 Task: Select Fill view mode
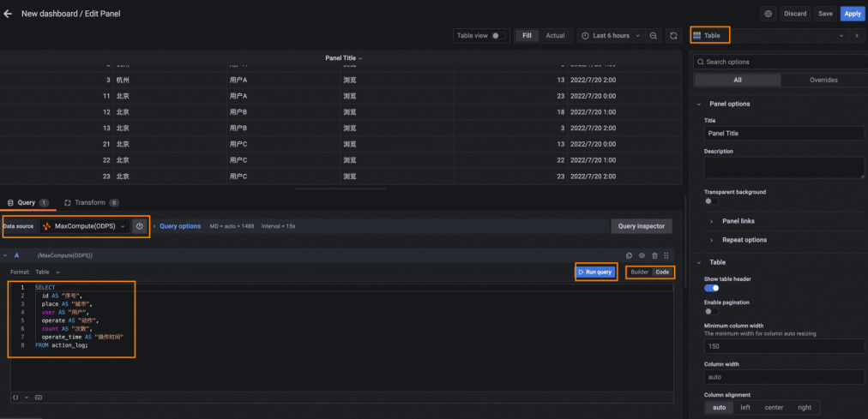(x=527, y=35)
